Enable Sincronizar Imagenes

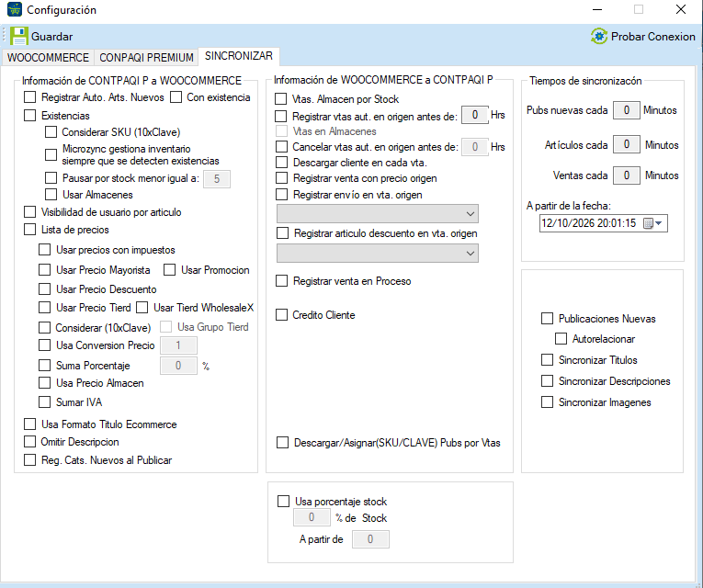[548, 402]
